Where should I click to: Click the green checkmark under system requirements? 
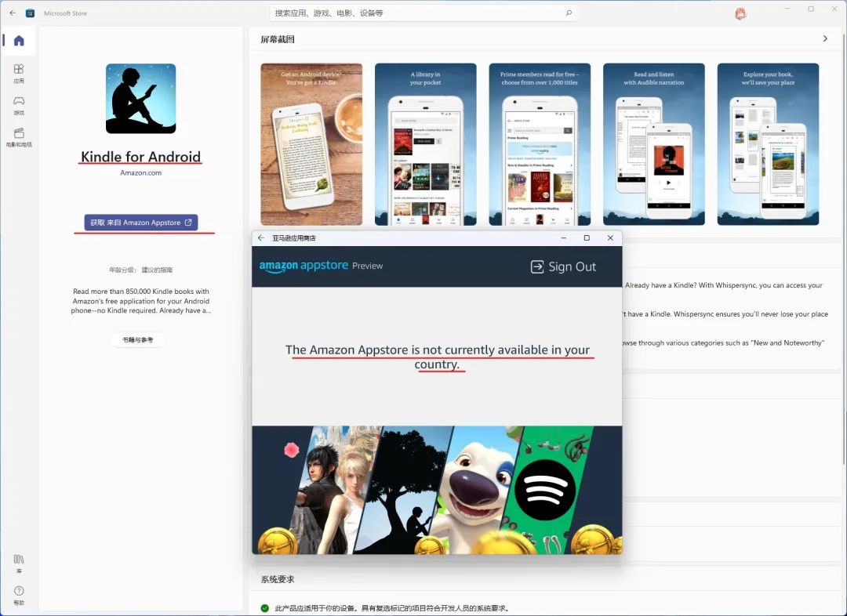pos(265,608)
